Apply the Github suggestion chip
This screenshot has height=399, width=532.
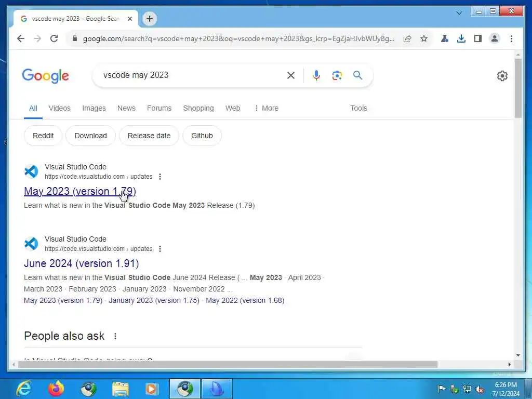tap(202, 136)
